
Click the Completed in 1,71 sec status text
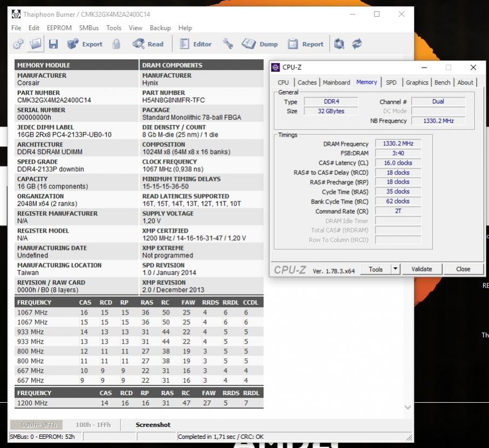pos(221,437)
